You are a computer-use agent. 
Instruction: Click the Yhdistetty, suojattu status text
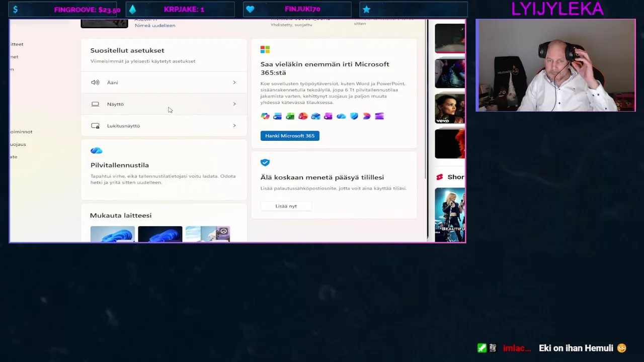pos(291,25)
